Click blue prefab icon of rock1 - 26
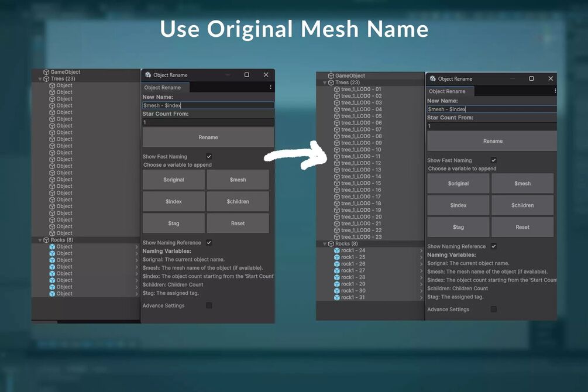The image size is (588, 392). pyautogui.click(x=337, y=264)
